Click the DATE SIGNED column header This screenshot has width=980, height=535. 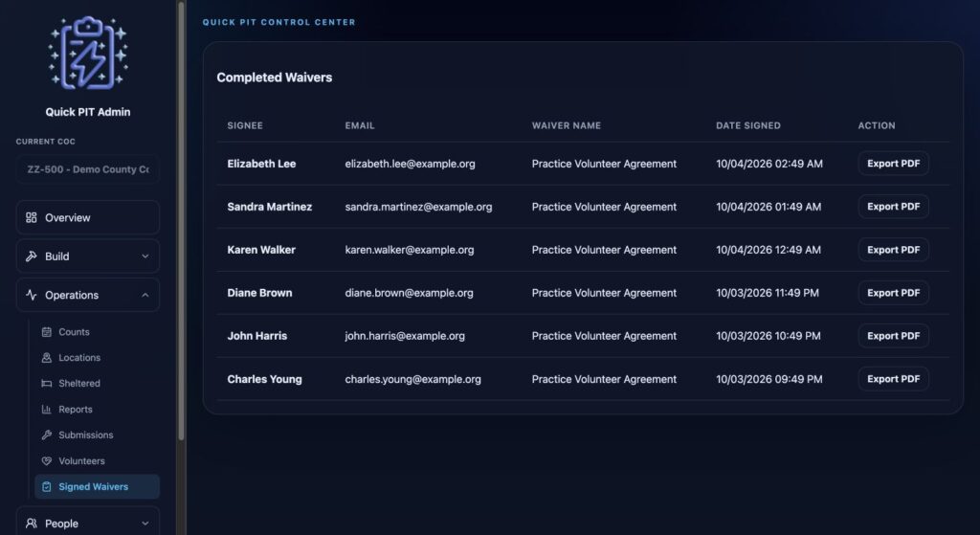(x=748, y=125)
